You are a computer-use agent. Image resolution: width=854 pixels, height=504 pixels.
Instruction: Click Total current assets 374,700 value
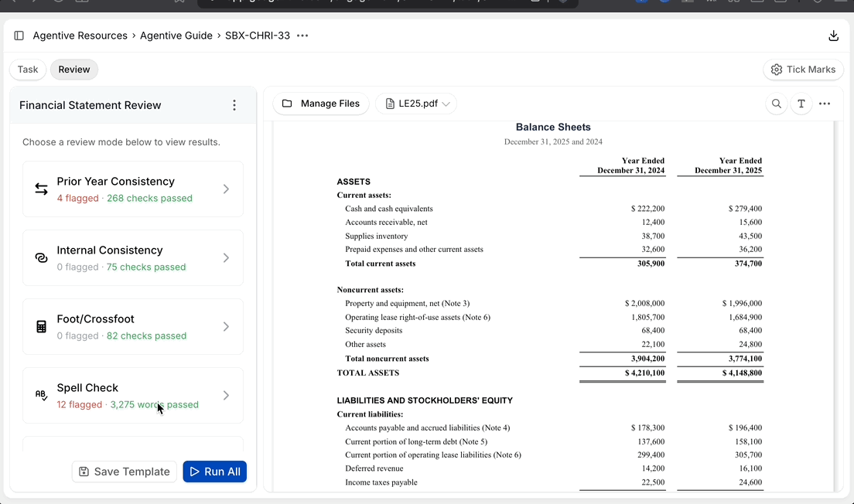[x=748, y=264]
